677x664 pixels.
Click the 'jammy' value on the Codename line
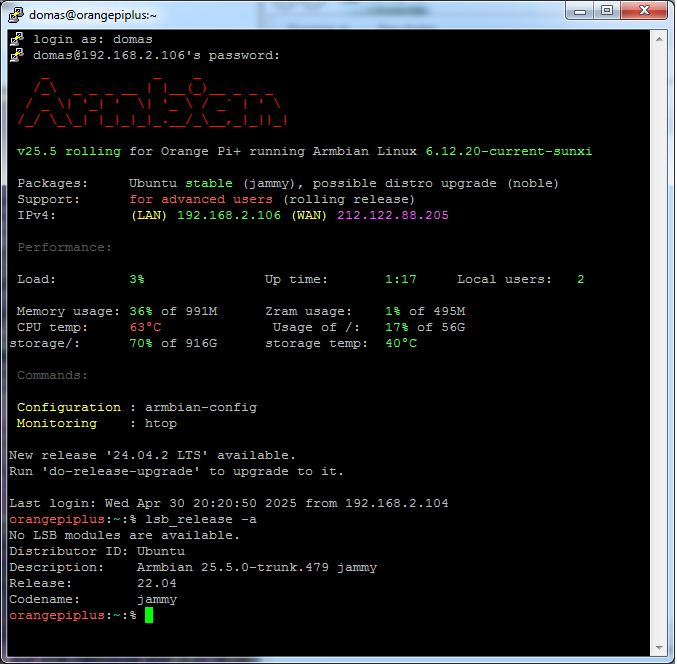157,600
